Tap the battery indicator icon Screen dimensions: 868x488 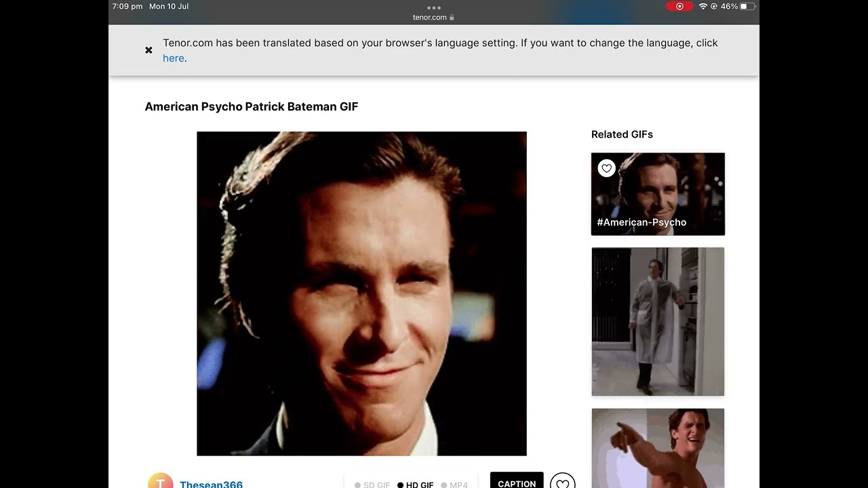pyautogui.click(x=747, y=6)
